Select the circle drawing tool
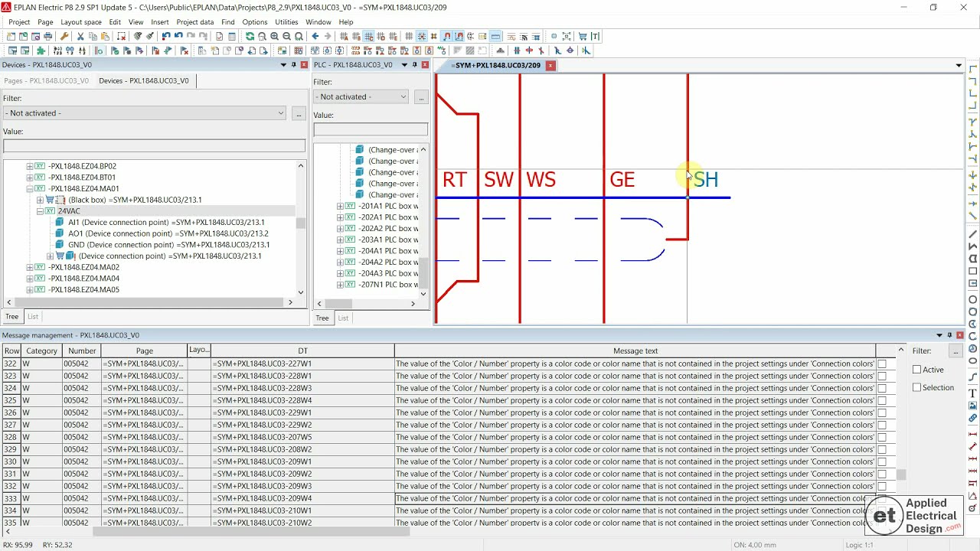980x551 pixels. coord(973,299)
